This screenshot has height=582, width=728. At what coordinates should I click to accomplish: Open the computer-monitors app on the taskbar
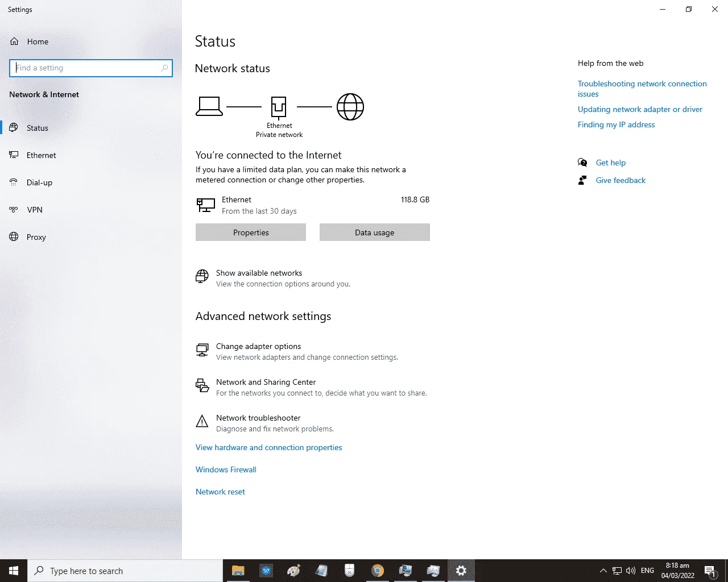(x=406, y=571)
